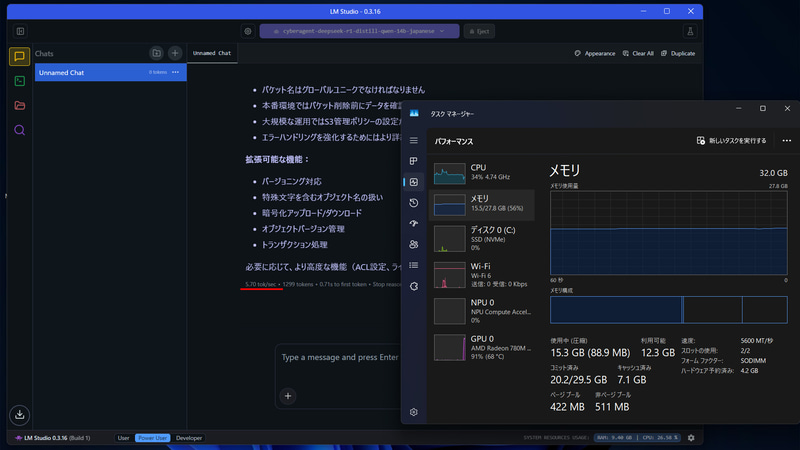Start a new chat with plus icon
Image resolution: width=800 pixels, height=450 pixels.
pyautogui.click(x=175, y=53)
